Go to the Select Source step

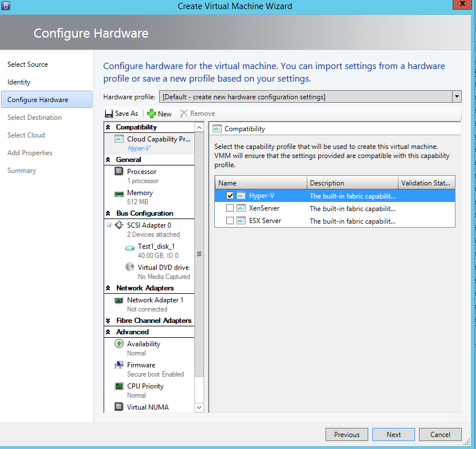point(27,64)
